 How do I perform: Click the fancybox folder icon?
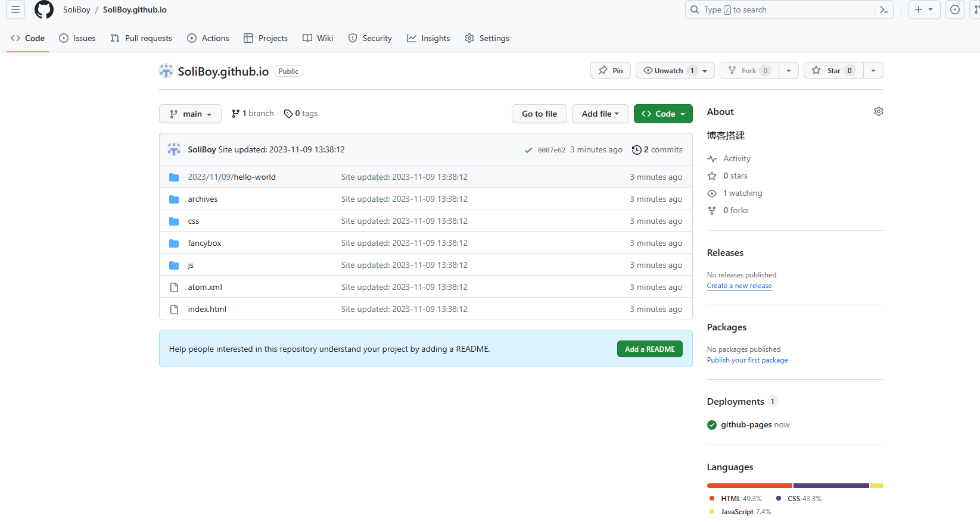point(174,243)
